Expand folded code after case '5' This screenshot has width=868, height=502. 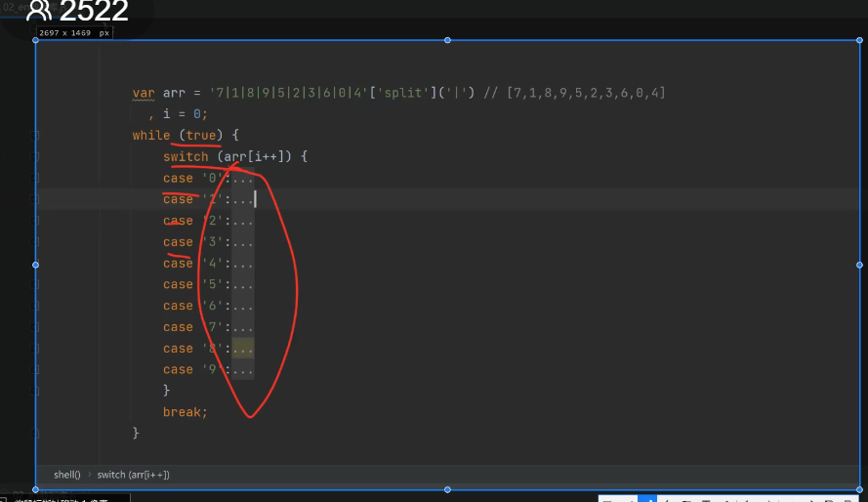tap(242, 284)
